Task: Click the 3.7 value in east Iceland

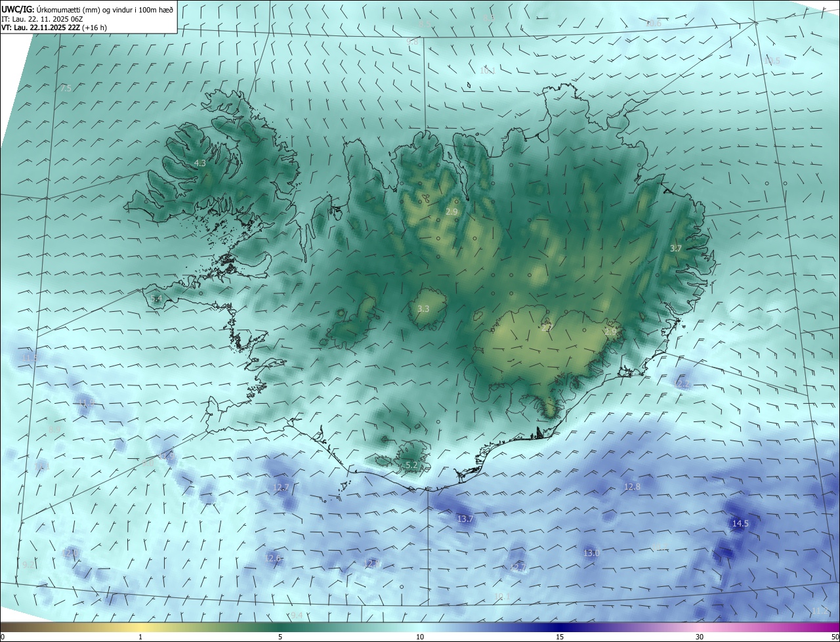Action: coord(676,248)
